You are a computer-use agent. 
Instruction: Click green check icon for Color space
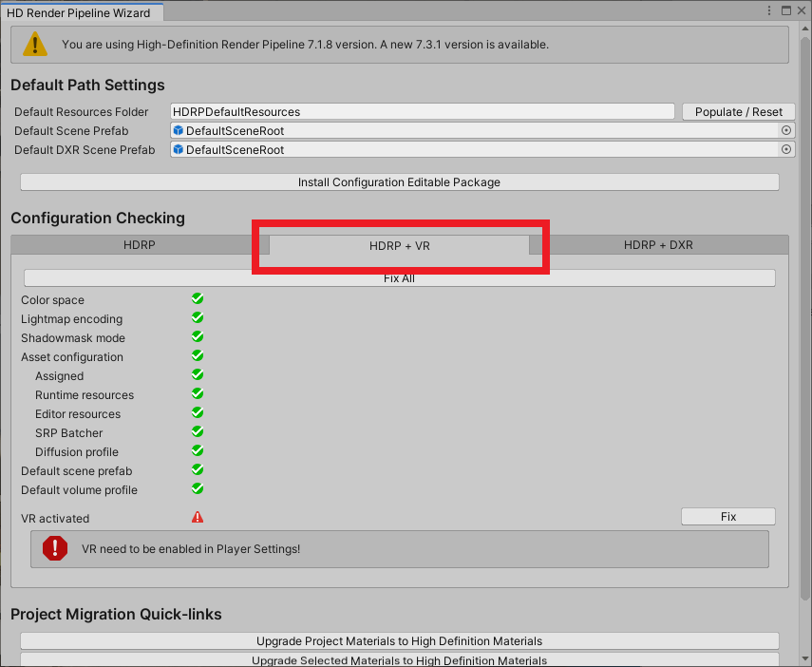pos(198,298)
